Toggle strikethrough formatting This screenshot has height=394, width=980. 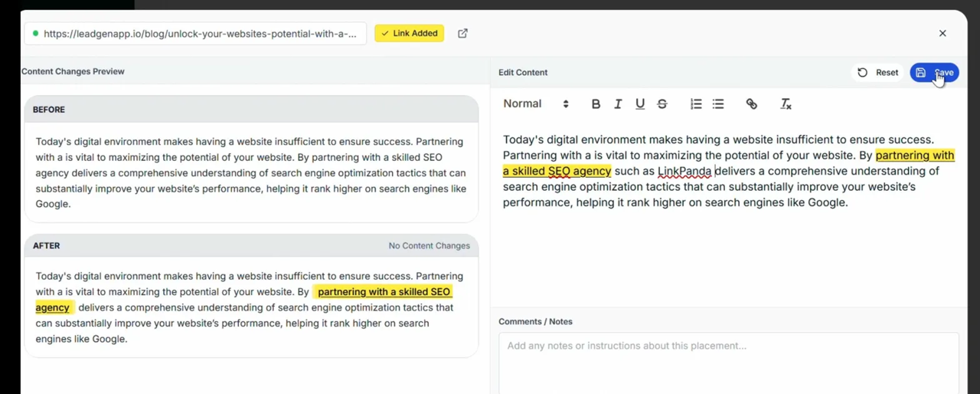point(662,104)
